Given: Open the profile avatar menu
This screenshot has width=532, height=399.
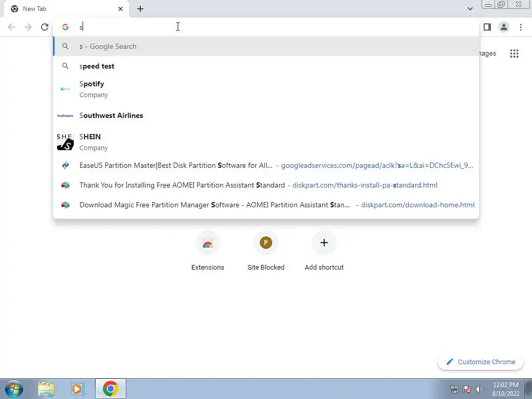Looking at the screenshot, I should 504,27.
